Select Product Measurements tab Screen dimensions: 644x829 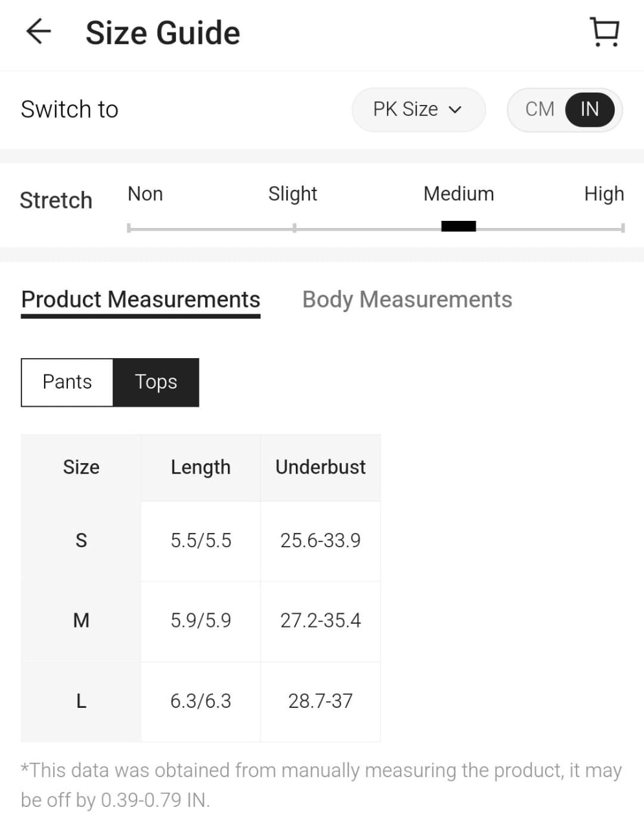coord(140,299)
